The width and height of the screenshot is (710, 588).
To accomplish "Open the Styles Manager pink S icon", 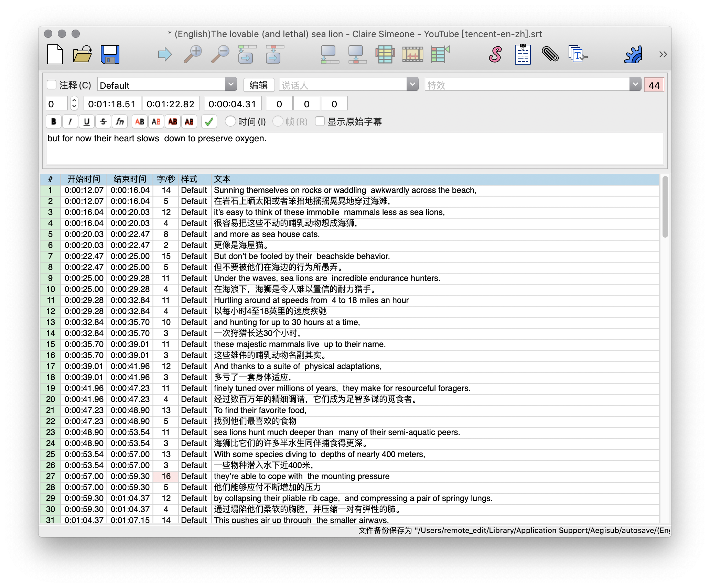I will pos(495,54).
